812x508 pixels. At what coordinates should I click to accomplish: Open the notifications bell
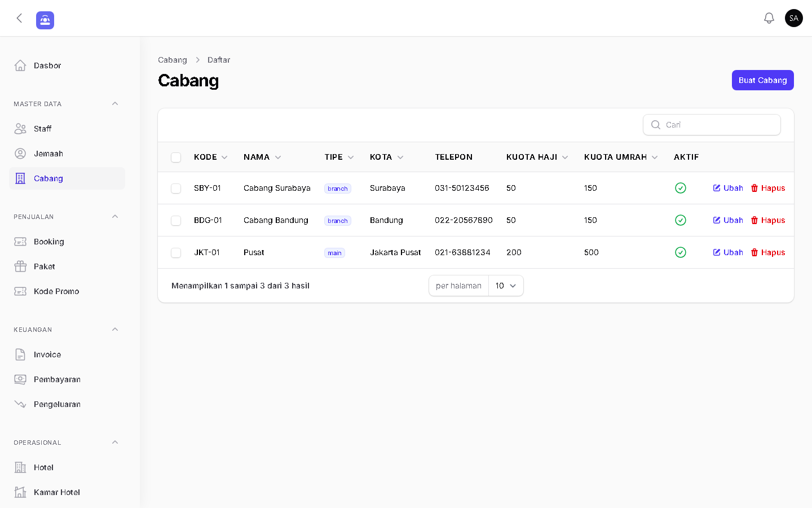pos(769,18)
